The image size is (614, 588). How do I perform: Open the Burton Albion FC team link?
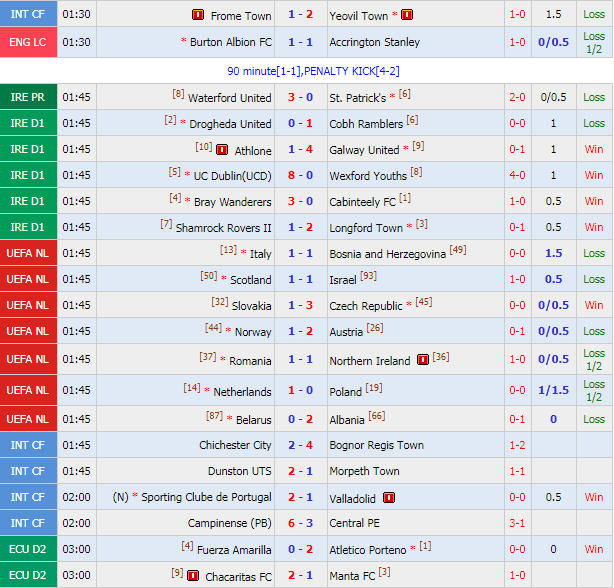231,42
